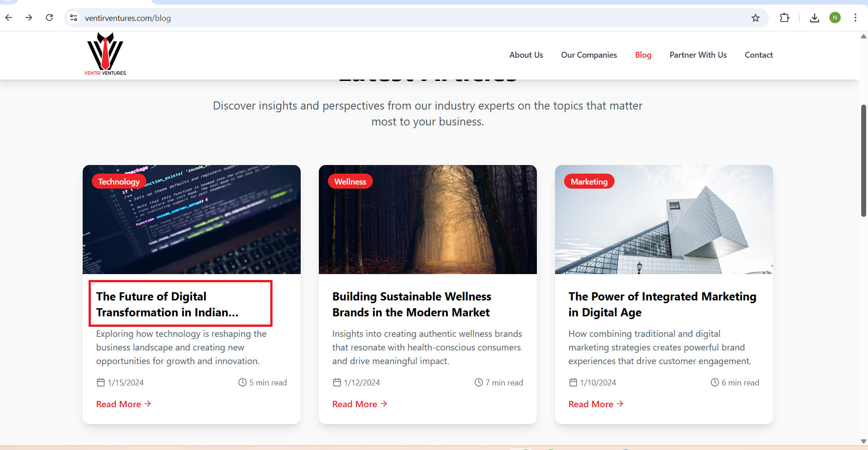Click Read More on the Marketing article
The width and height of the screenshot is (868, 450).
pyautogui.click(x=595, y=404)
